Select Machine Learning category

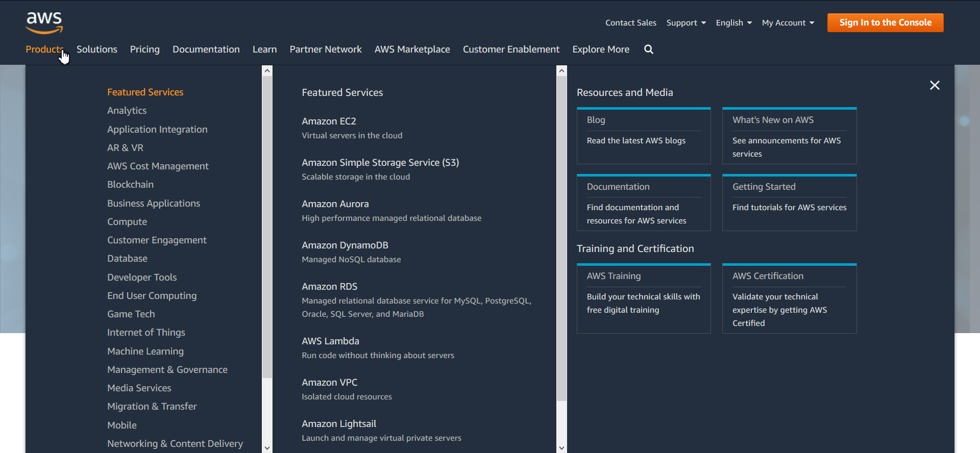tap(145, 351)
